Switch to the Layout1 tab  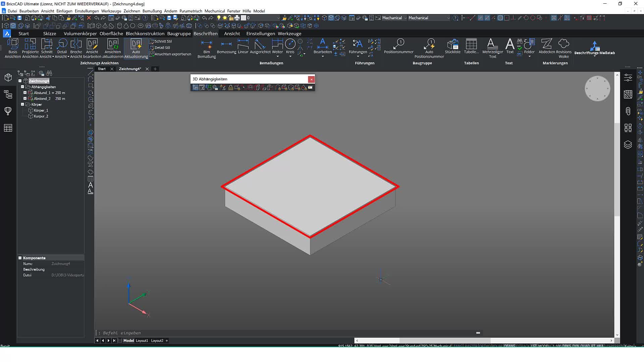point(142,341)
